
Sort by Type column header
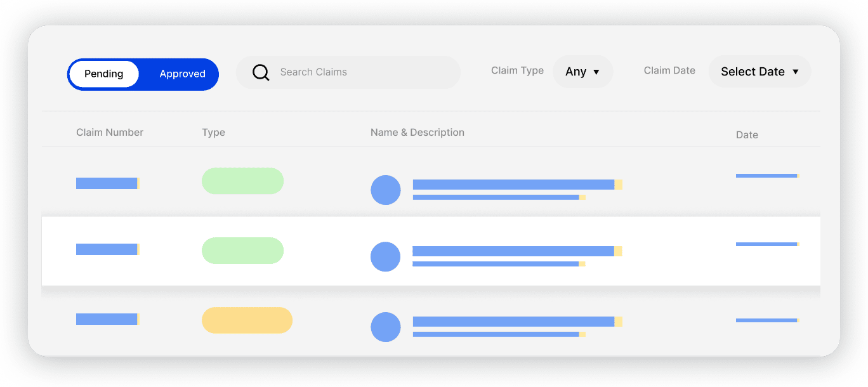coord(213,133)
